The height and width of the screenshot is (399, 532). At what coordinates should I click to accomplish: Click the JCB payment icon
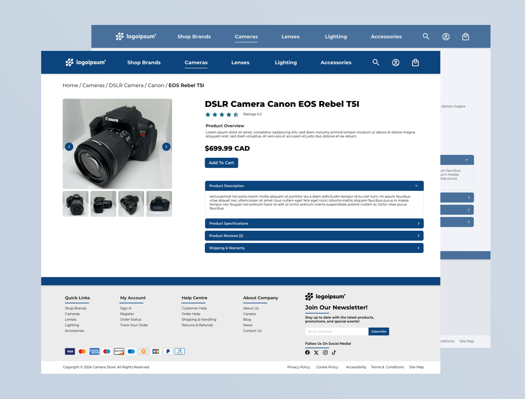(x=156, y=351)
